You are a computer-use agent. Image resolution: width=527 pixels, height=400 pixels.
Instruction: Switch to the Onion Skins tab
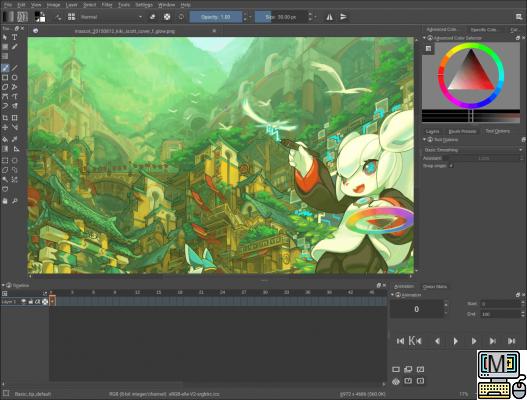435,286
